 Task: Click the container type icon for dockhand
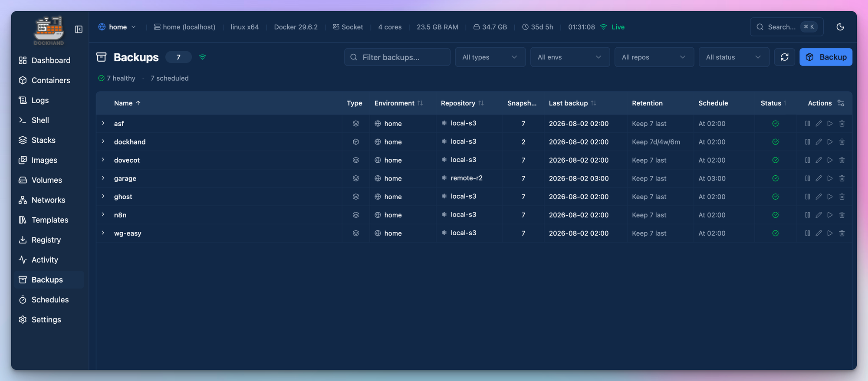[x=356, y=142]
